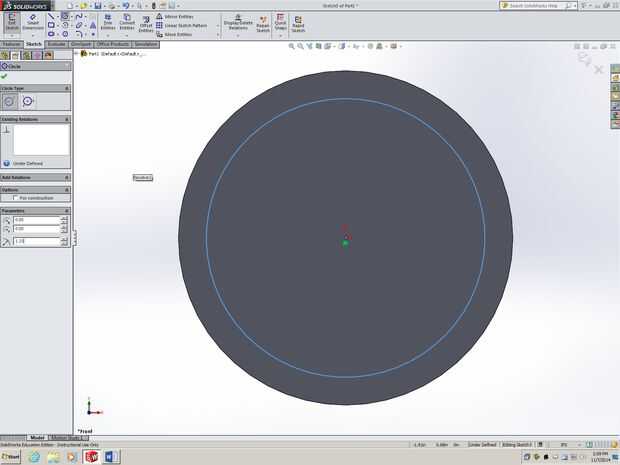
Task: Switch to the Evaluate tab
Action: click(x=57, y=44)
